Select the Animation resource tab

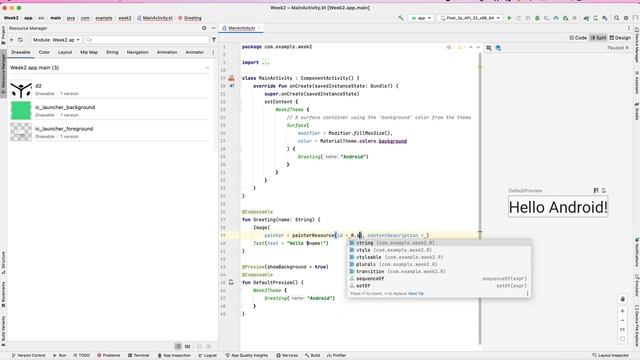[167, 52]
